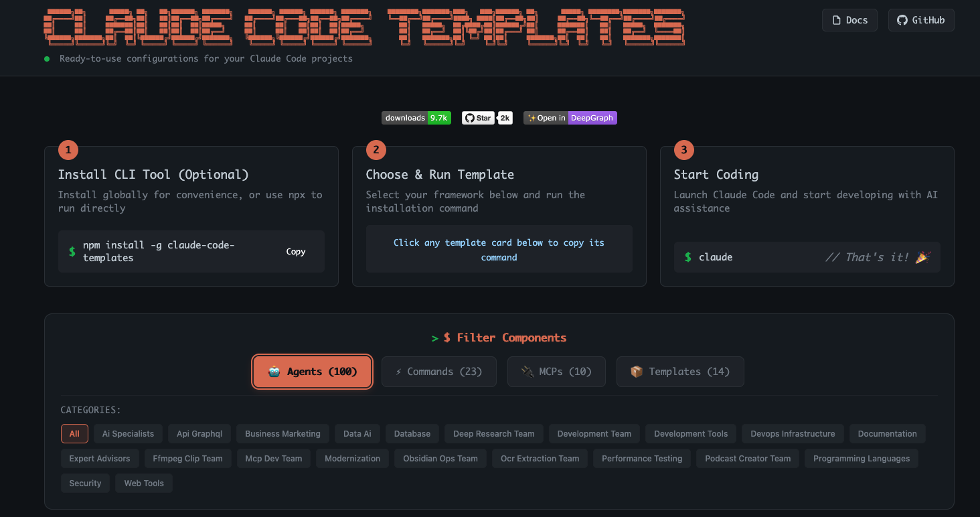The width and height of the screenshot is (980, 517).
Task: Select the Agents (100) filter tab
Action: [x=312, y=372]
